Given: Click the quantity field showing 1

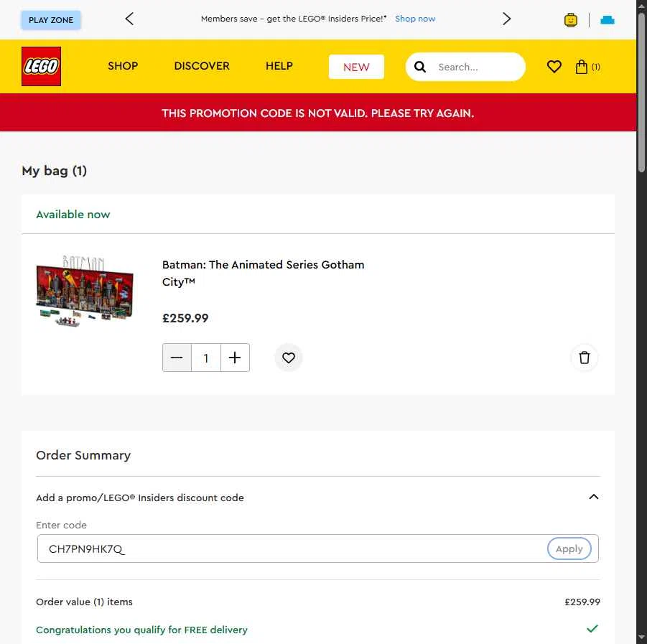Looking at the screenshot, I should 206,358.
